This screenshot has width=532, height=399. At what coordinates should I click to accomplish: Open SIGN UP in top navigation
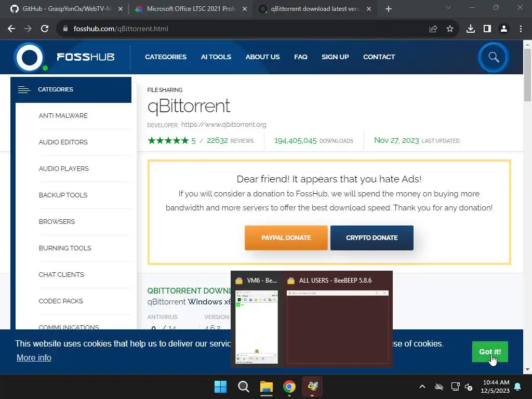click(x=335, y=57)
